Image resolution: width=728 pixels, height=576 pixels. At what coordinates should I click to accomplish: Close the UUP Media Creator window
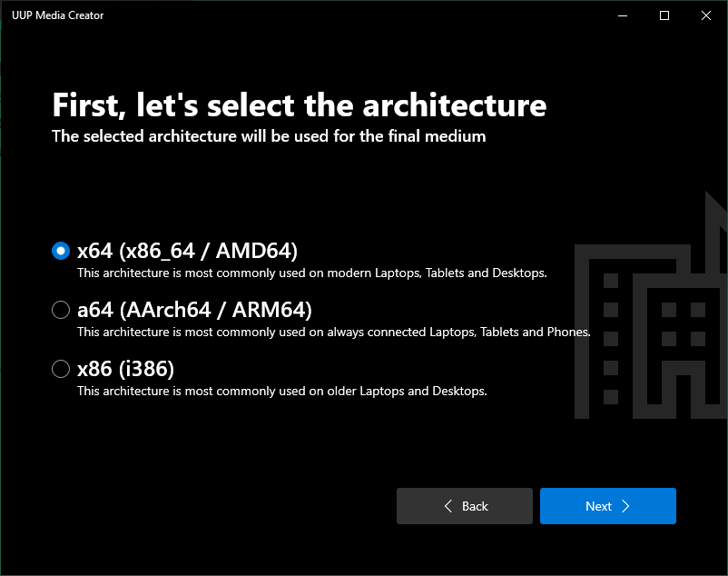pos(706,15)
